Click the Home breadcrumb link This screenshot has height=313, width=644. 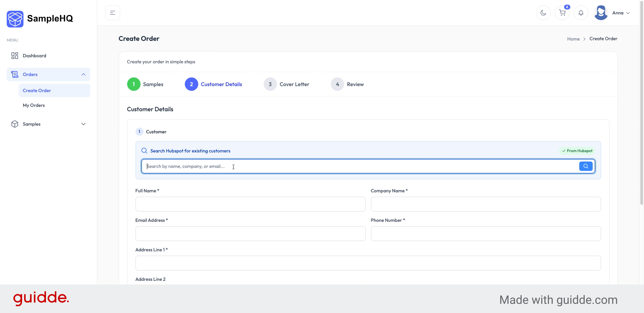click(x=573, y=39)
